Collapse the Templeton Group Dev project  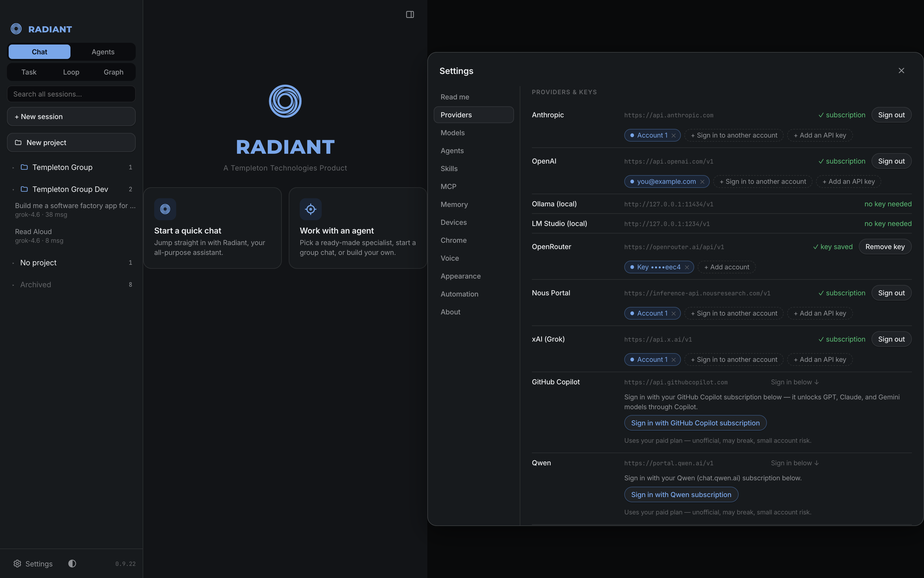tap(13, 190)
